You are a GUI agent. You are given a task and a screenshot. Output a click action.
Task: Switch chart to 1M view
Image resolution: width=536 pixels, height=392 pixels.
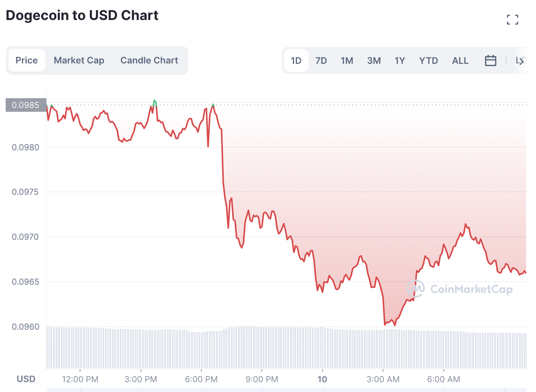pos(347,60)
